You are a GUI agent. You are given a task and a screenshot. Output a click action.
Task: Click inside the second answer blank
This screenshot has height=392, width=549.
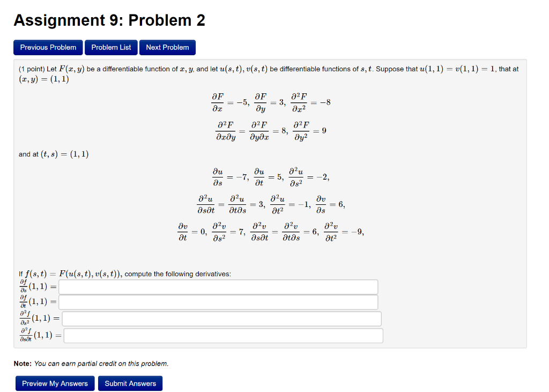(217, 302)
